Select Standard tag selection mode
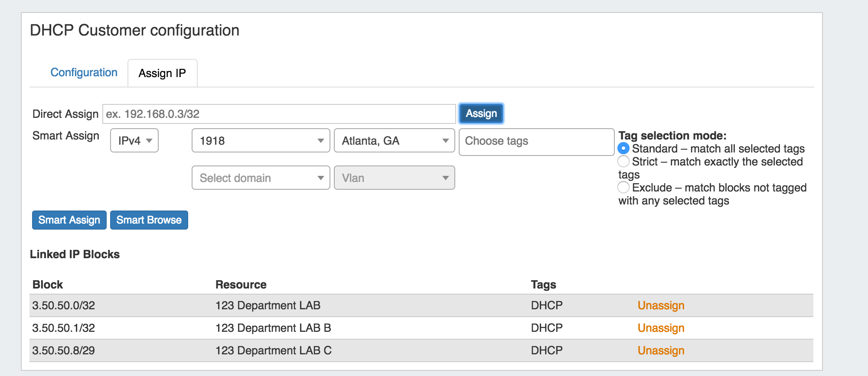The width and height of the screenshot is (868, 376). pos(623,149)
